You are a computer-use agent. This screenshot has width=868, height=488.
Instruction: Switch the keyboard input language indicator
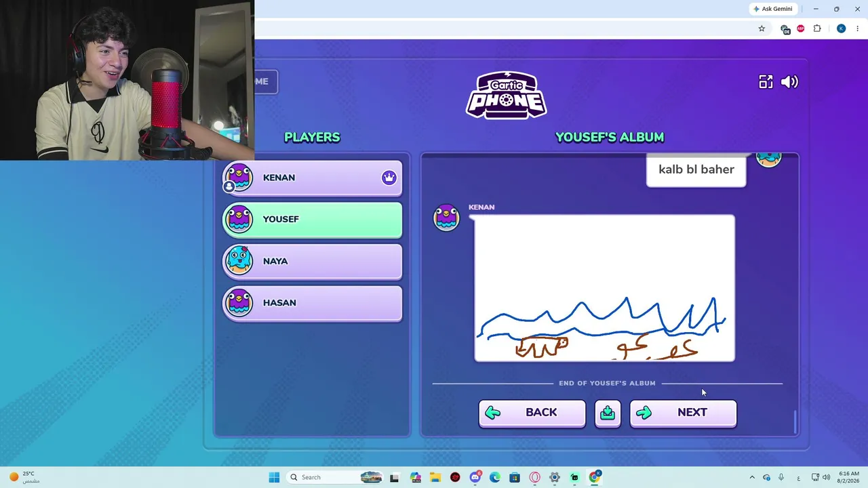[798, 477]
